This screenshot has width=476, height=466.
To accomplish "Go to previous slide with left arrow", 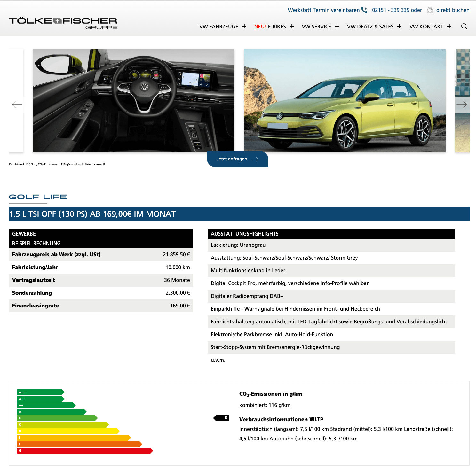I will point(17,105).
